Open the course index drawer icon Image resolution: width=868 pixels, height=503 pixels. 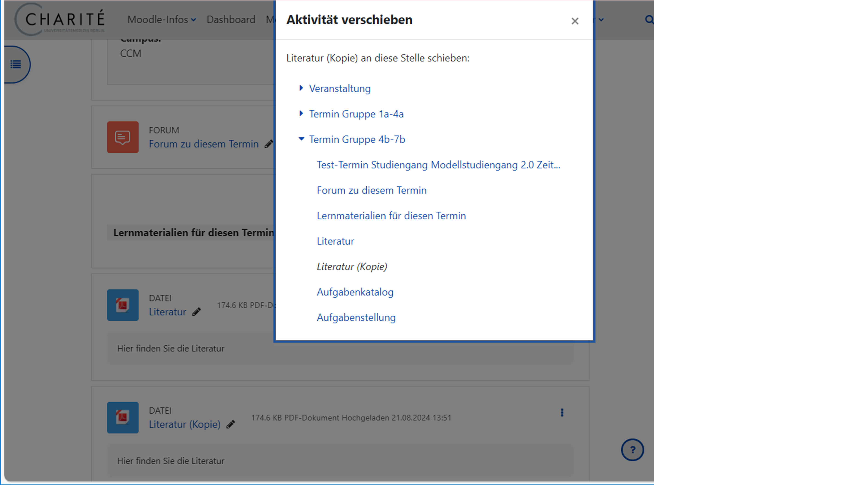16,65
